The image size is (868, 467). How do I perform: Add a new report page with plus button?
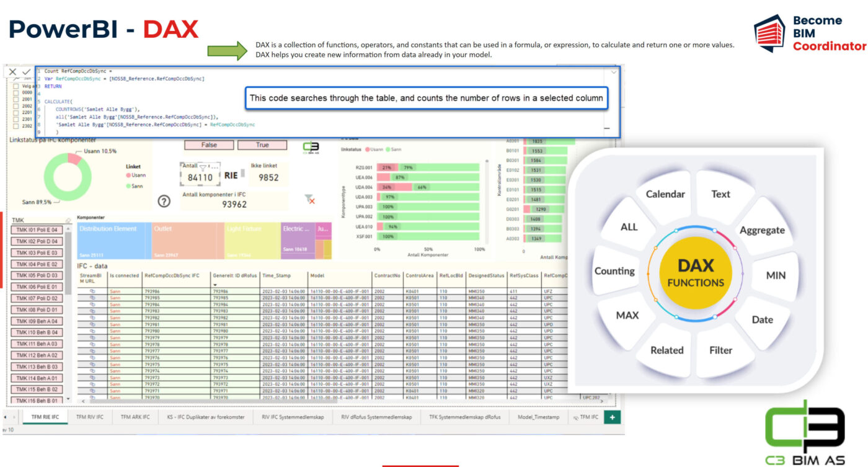coord(612,417)
